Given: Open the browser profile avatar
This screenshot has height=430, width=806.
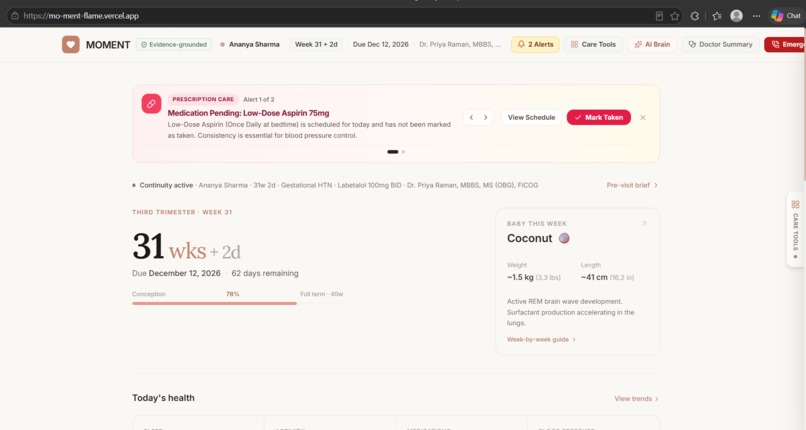Looking at the screenshot, I should (x=737, y=16).
